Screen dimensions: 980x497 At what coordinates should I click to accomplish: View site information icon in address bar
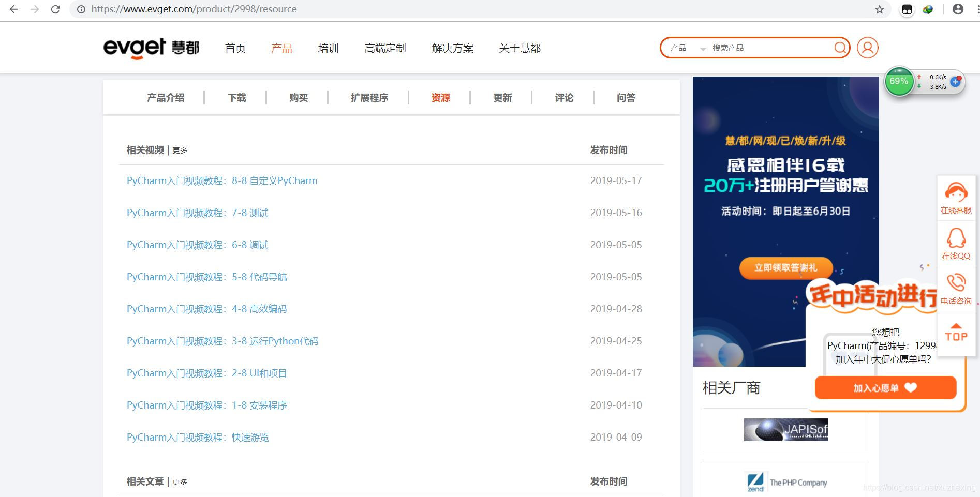pos(81,9)
